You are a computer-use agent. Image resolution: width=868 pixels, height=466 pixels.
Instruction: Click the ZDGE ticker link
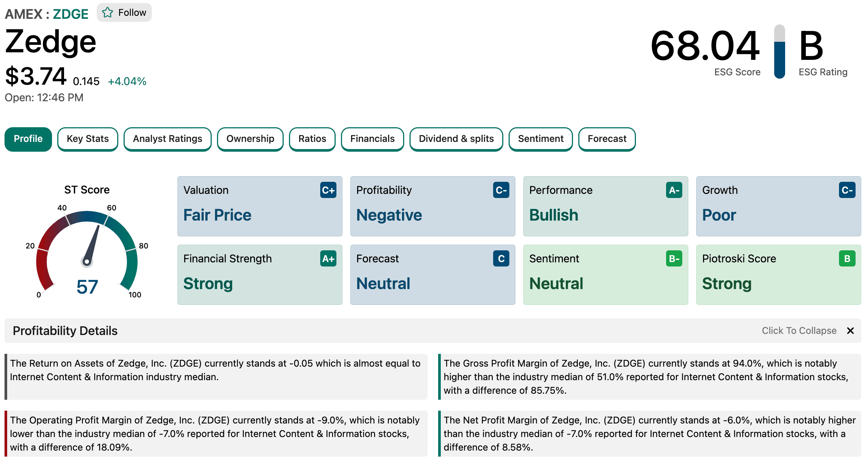point(70,14)
